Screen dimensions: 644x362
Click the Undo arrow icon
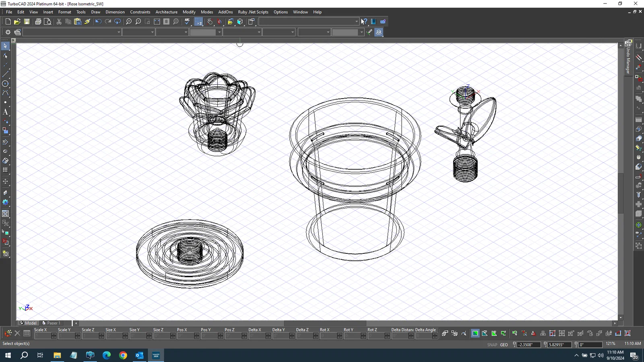pyautogui.click(x=98, y=22)
